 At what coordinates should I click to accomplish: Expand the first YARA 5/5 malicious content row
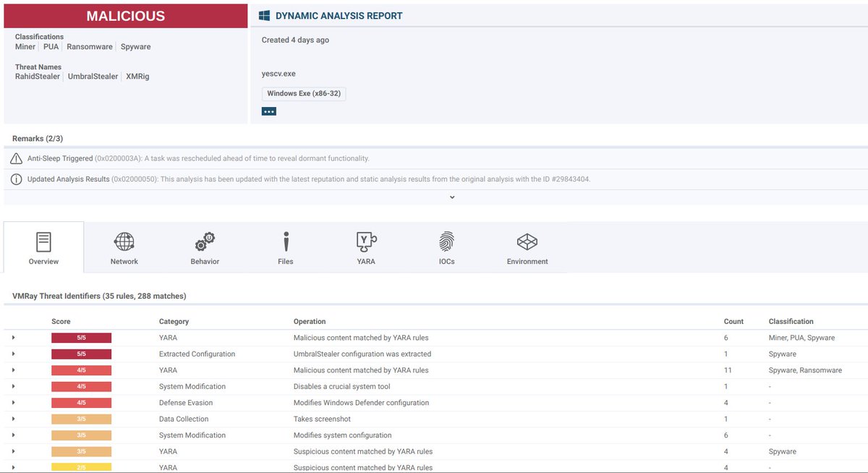tap(13, 338)
